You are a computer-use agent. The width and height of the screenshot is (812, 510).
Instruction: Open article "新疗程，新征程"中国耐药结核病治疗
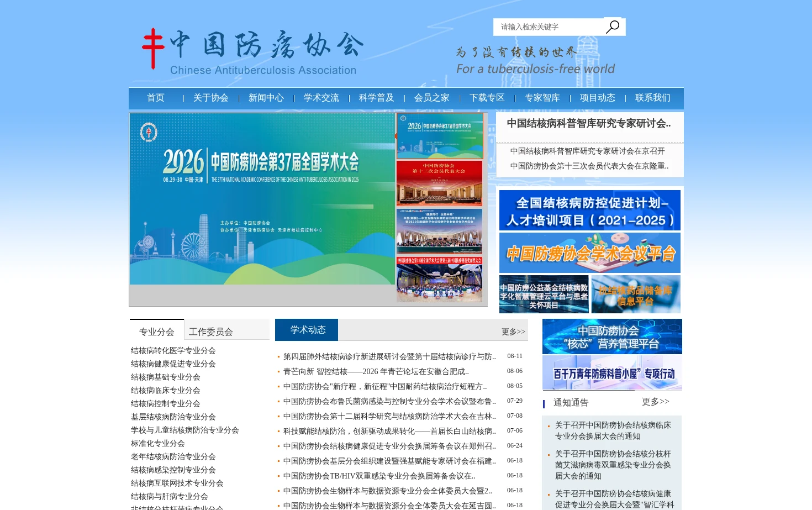385,386
